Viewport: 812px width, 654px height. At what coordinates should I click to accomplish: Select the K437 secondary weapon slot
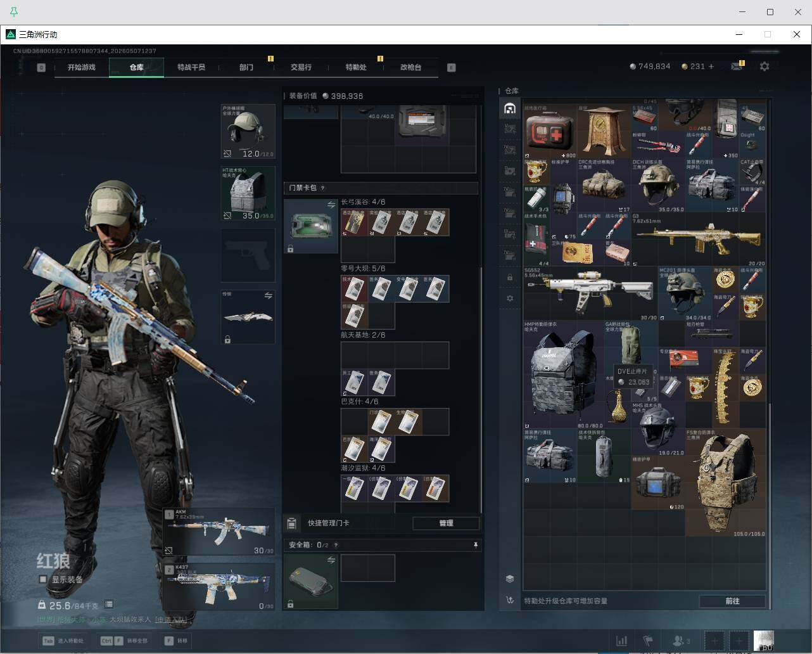coord(219,587)
